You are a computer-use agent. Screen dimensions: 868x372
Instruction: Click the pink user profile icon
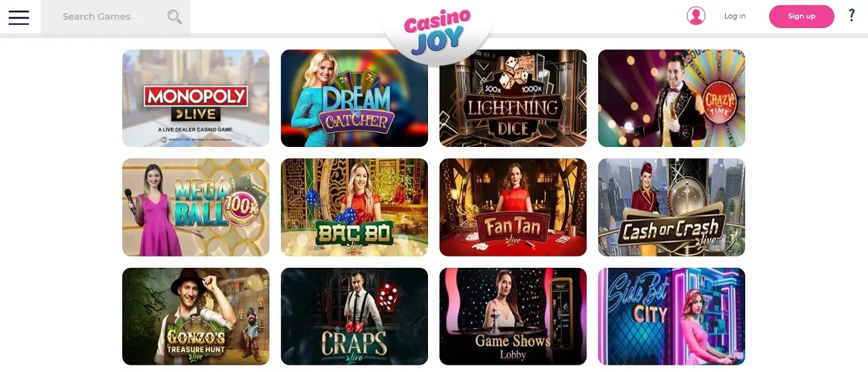pyautogui.click(x=696, y=16)
